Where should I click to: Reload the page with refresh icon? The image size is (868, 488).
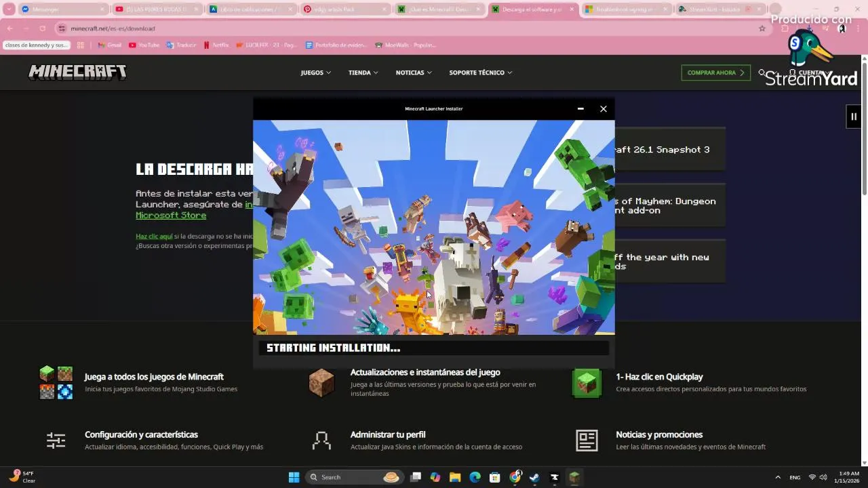pyautogui.click(x=43, y=28)
